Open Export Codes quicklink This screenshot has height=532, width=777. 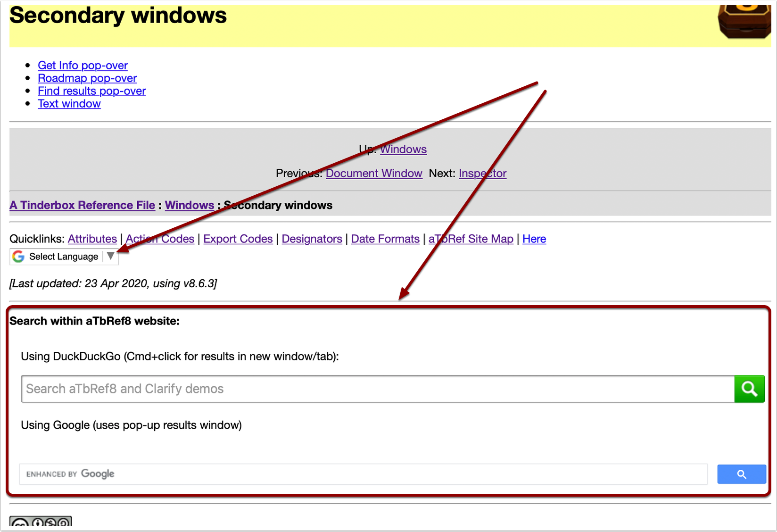tap(238, 239)
